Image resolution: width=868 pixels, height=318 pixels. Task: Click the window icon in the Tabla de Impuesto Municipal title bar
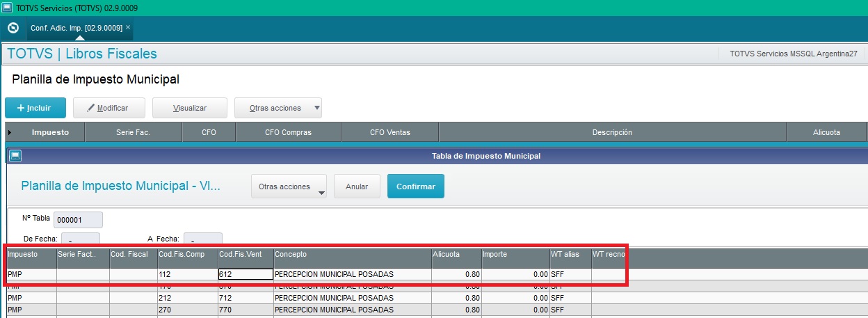[15, 156]
